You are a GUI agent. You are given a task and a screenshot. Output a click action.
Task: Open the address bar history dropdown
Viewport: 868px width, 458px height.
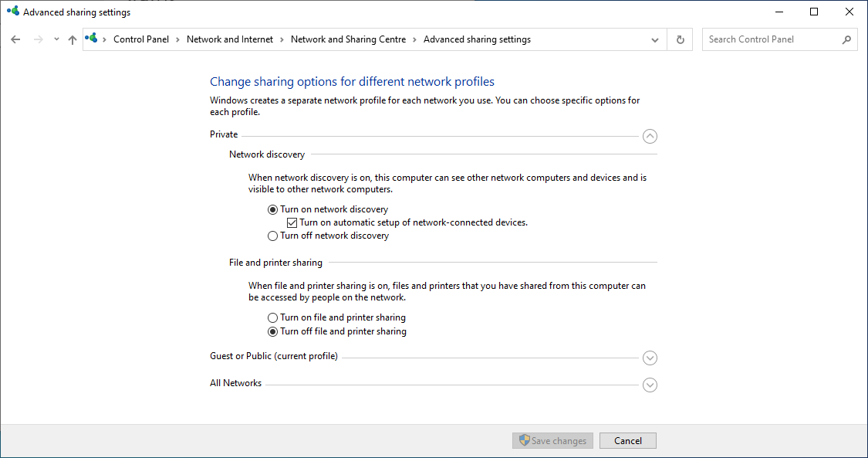(655, 40)
